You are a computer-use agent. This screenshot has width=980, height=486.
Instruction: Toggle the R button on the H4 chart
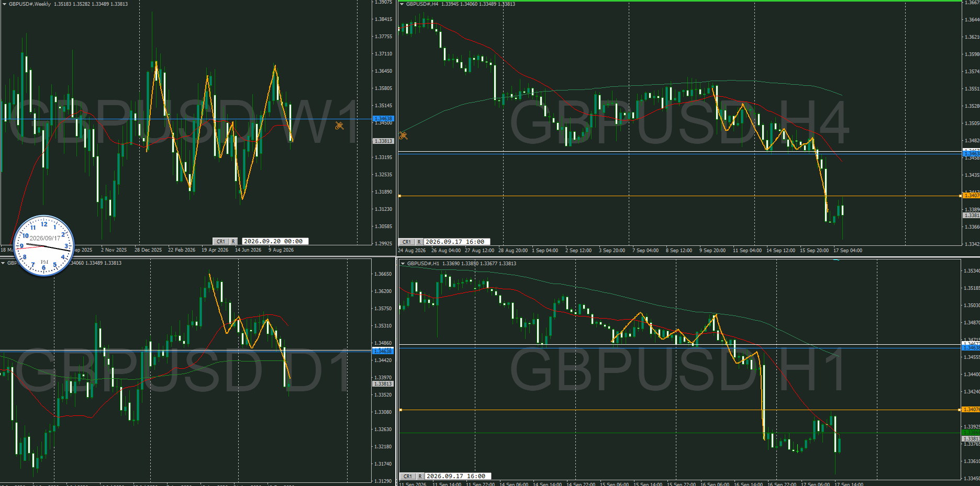click(419, 242)
